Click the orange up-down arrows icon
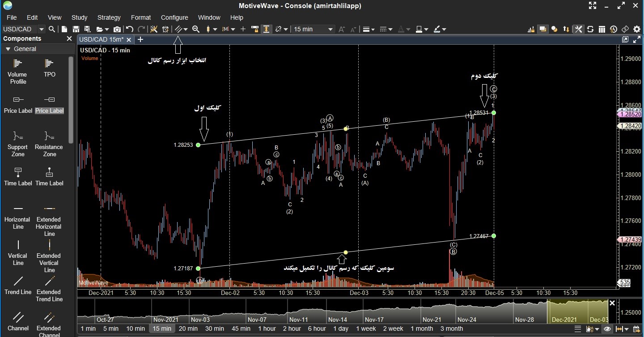 point(566,29)
